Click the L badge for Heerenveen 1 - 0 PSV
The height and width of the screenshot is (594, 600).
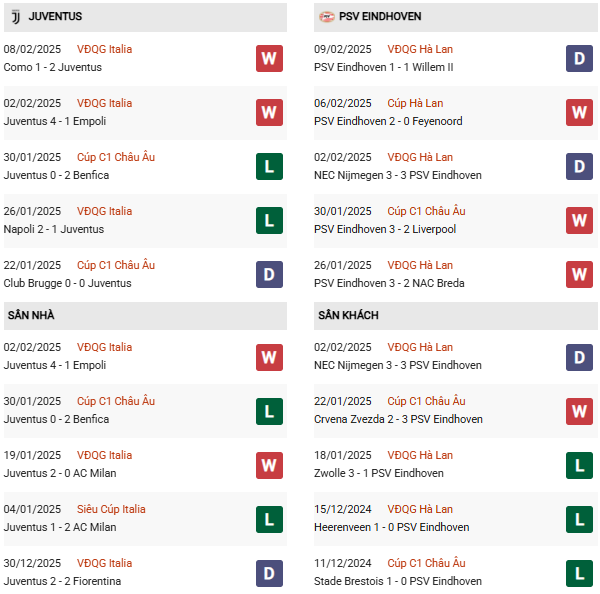pyautogui.click(x=579, y=518)
